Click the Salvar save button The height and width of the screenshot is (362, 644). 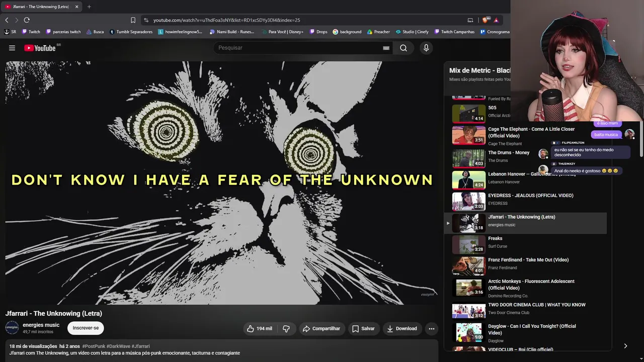pos(363,328)
